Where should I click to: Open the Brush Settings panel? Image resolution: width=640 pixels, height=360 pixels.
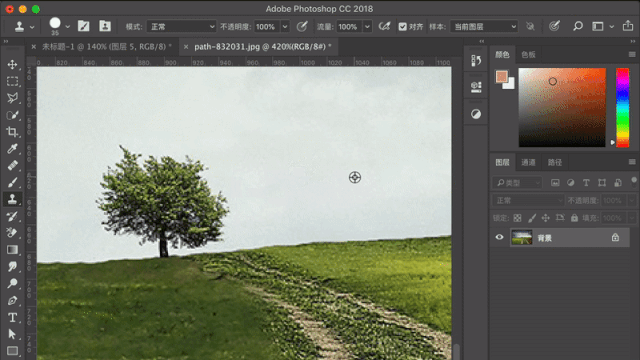point(84,26)
